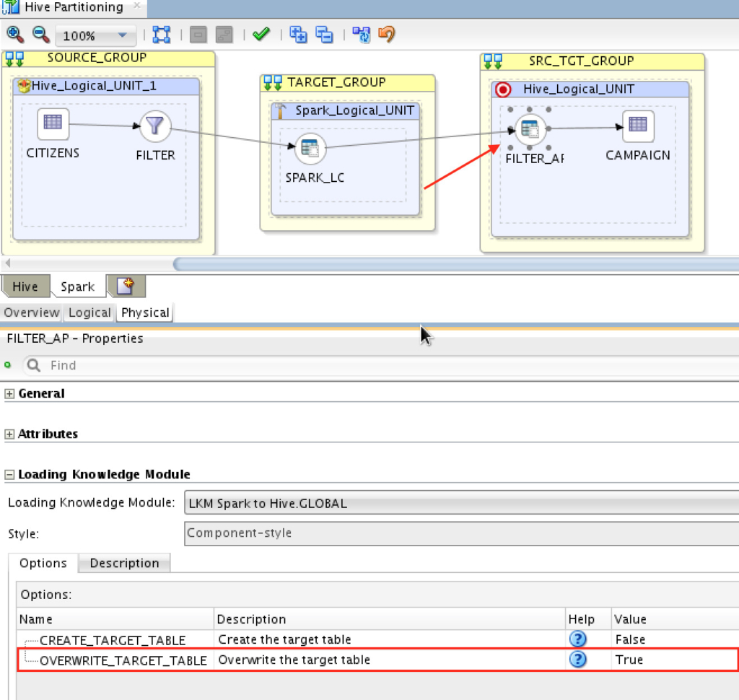
Task: Click the blue synchronize toolbar icon
Action: tap(362, 35)
